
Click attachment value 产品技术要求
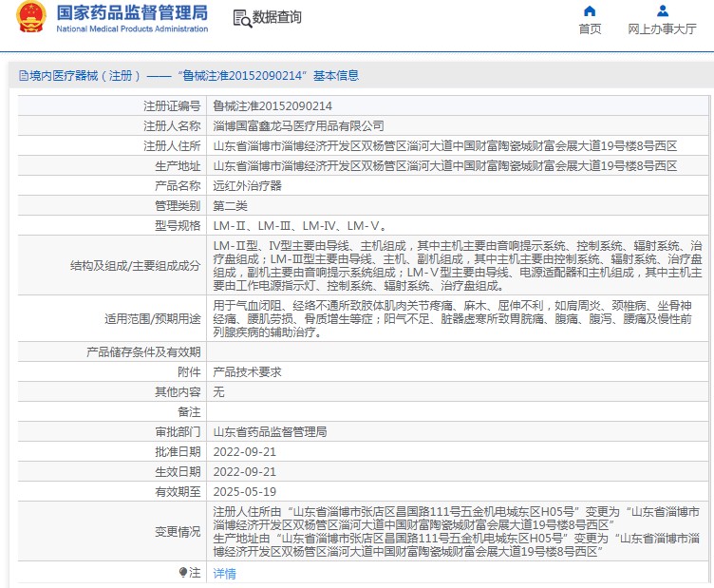247,372
